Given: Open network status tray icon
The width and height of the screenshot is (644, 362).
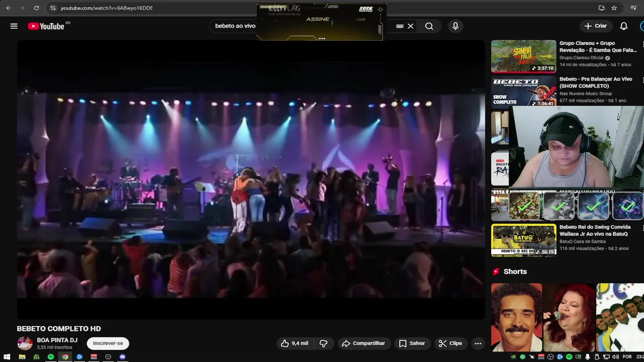Looking at the screenshot, I should click(606, 357).
